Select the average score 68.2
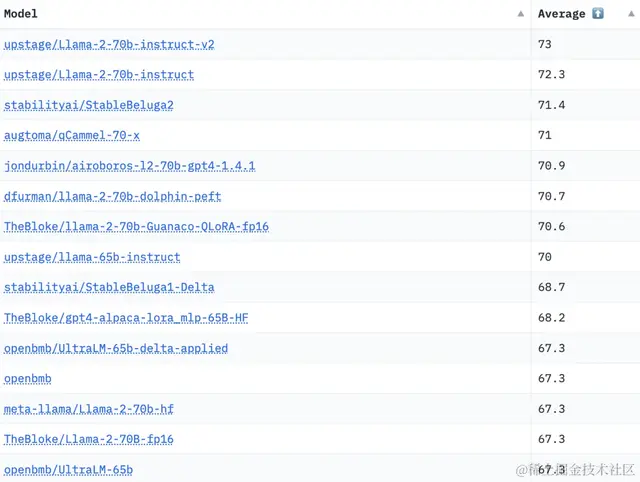 tap(551, 318)
